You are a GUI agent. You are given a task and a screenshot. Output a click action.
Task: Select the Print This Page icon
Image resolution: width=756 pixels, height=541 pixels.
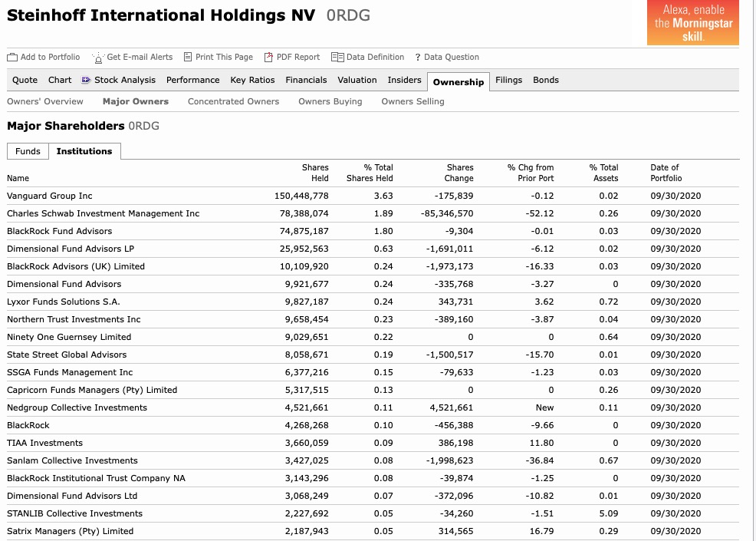coord(186,57)
